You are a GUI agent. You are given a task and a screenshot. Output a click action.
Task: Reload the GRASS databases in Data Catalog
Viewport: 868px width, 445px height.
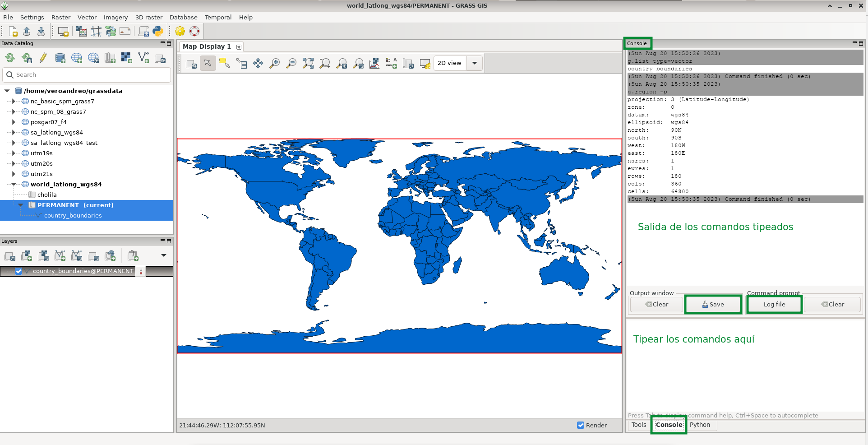(10, 58)
